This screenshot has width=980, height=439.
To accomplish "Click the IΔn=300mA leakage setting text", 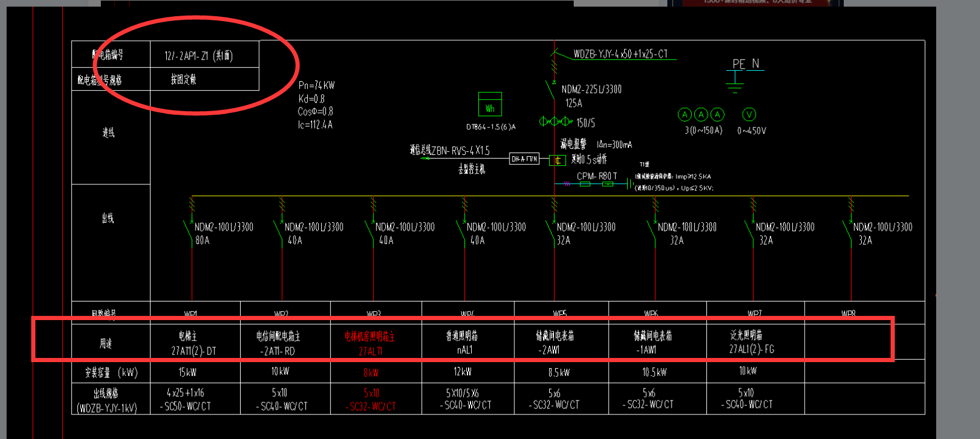I will pyautogui.click(x=615, y=145).
